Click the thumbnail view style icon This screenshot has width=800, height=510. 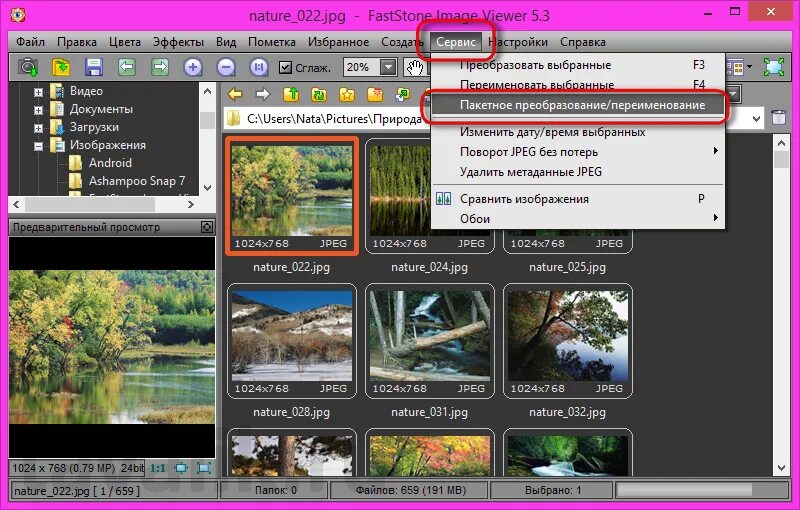pyautogui.click(x=735, y=67)
